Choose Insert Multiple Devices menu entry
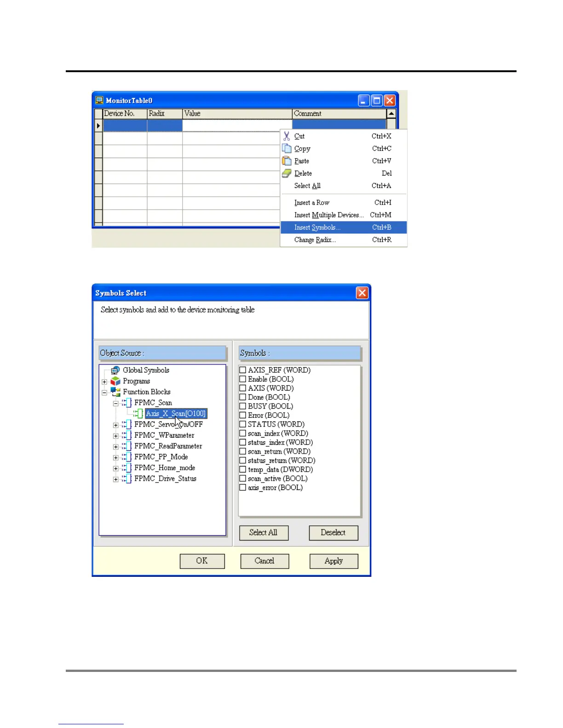 [343, 215]
